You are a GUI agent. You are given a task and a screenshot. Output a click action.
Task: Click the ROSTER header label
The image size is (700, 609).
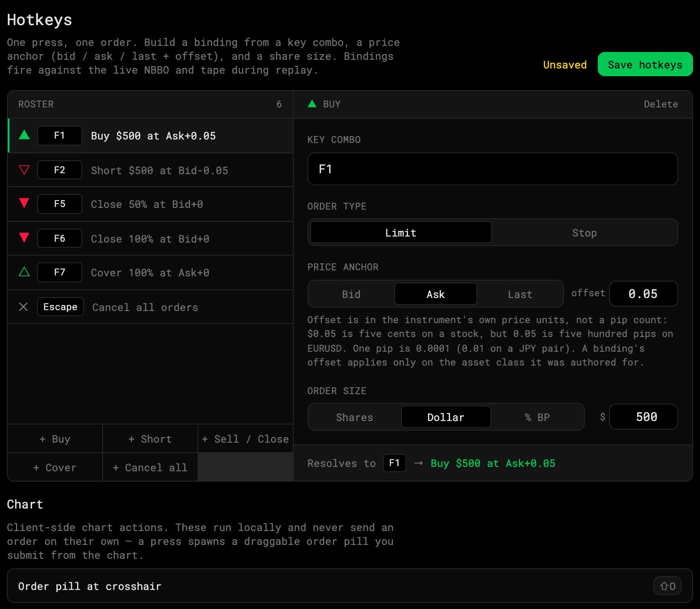(x=36, y=104)
